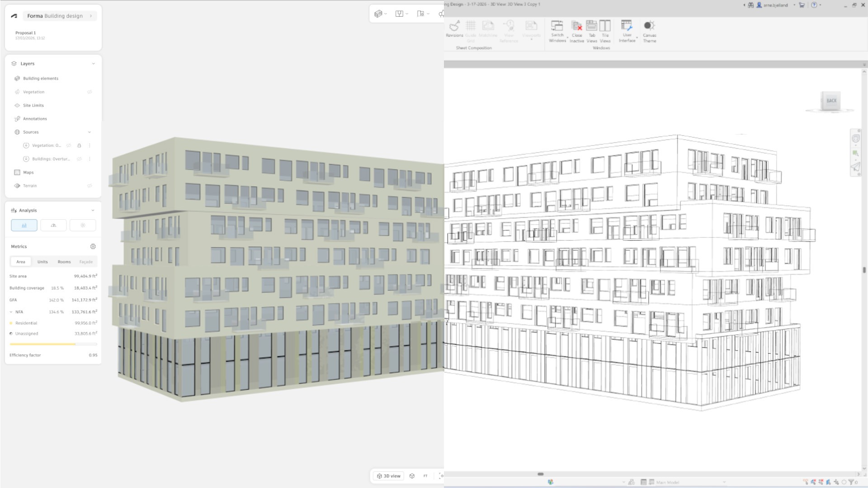
Task: Toggle the Terrain layer visibility
Action: [90, 186]
